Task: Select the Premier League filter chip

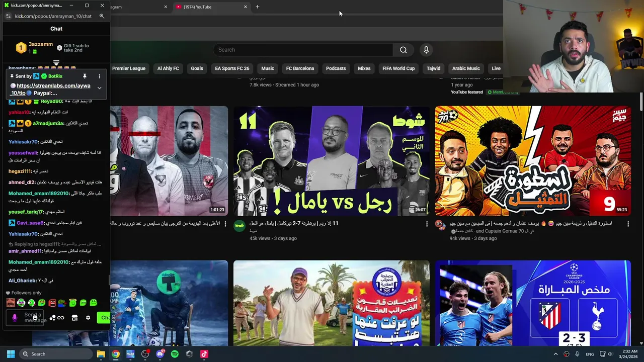Action: (129, 68)
